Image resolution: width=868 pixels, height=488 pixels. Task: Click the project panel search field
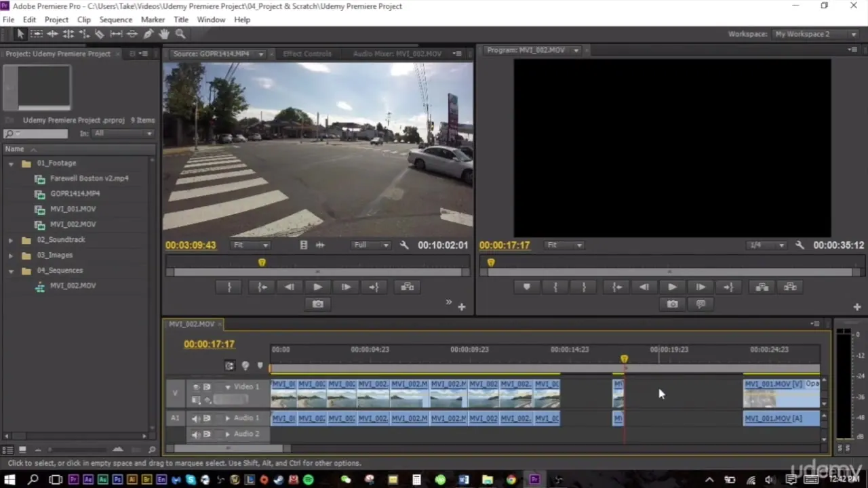pos(36,134)
